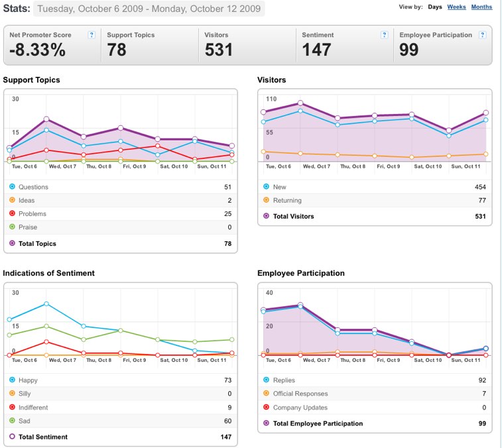Click the Wed Oct 7 total topics peak

pos(46,119)
